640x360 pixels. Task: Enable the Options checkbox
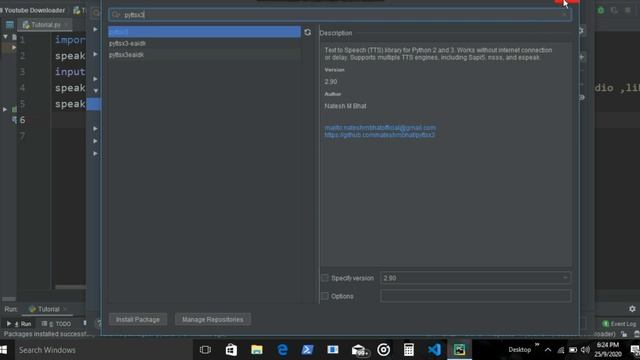(325, 296)
